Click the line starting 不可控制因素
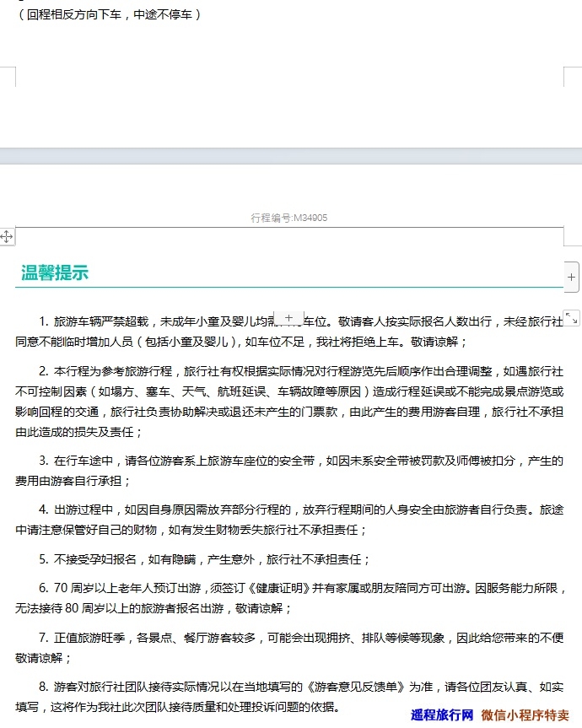 click(289, 391)
